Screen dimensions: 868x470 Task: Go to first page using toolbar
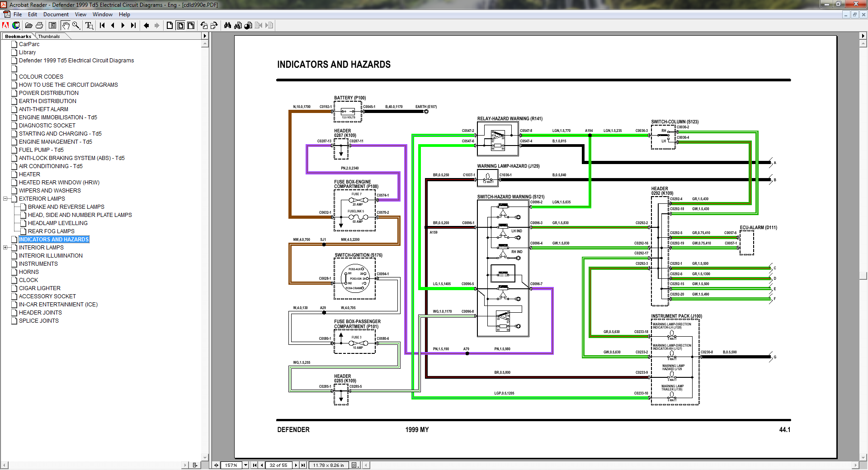[102, 25]
